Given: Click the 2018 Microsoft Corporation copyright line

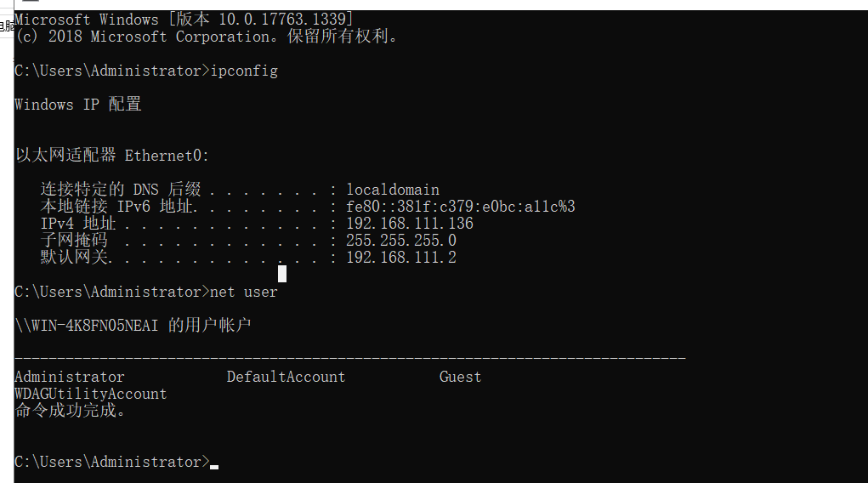Looking at the screenshot, I should coord(206,37).
